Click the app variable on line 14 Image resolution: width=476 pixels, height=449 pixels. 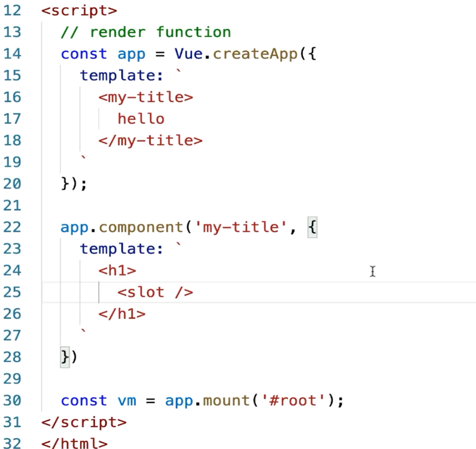click(x=131, y=55)
